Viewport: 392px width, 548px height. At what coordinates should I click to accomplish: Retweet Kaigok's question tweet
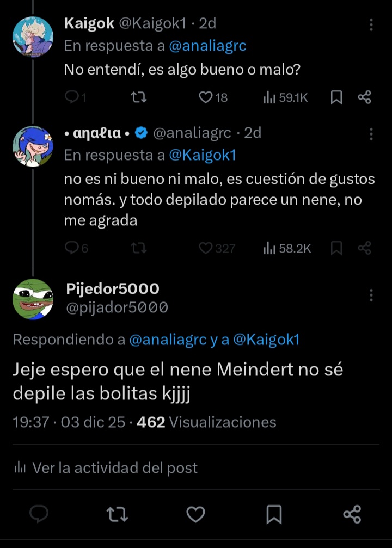click(139, 97)
